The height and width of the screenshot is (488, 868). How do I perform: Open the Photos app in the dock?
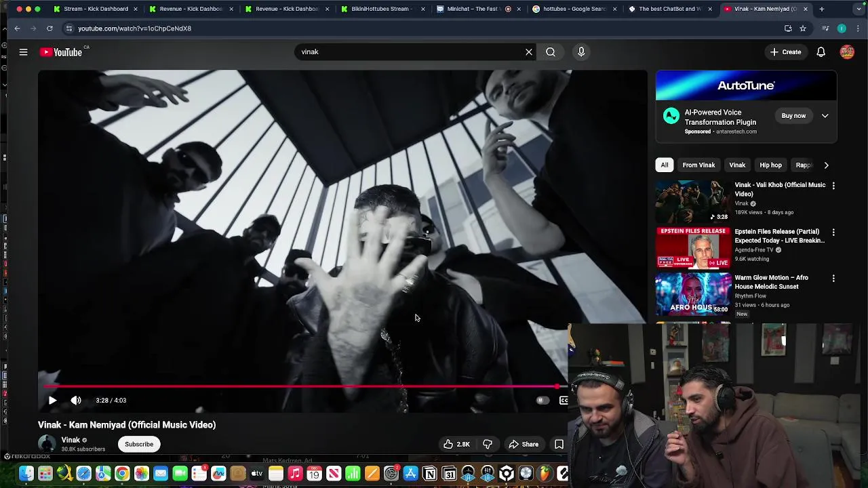[x=141, y=474]
